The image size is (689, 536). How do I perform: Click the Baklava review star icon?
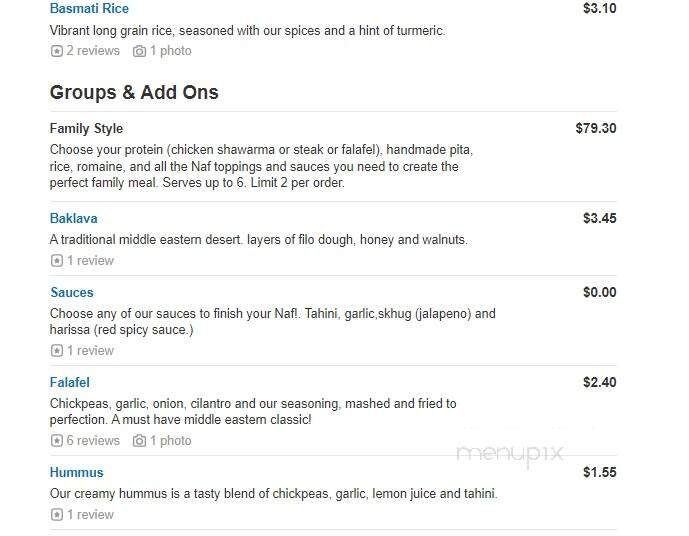coord(56,261)
